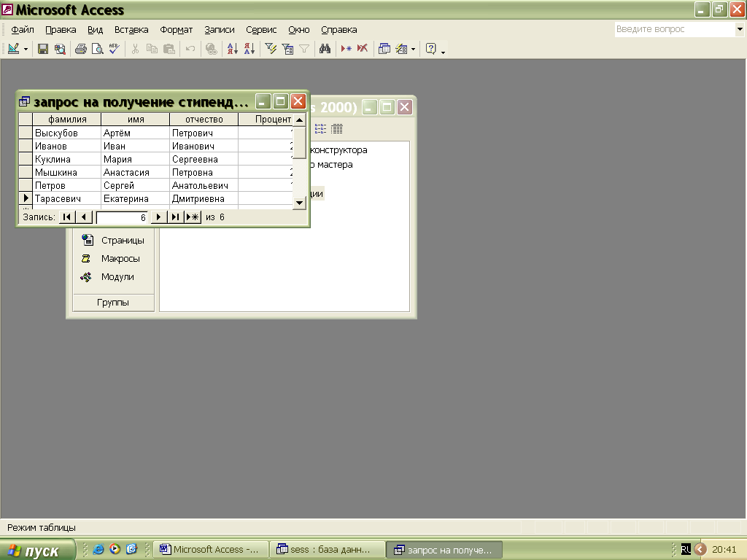Click the cell 'Иванович'
747x560 pixels.
pos(204,146)
